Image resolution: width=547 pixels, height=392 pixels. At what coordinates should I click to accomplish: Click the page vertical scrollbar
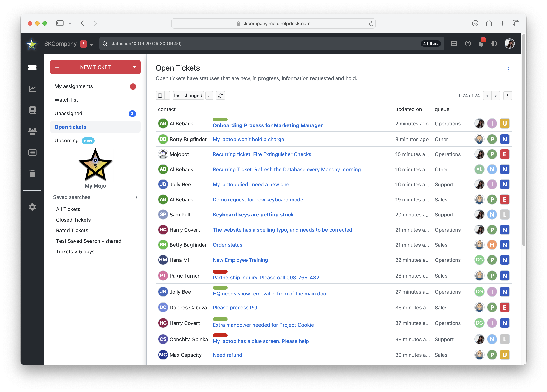pos(524,140)
